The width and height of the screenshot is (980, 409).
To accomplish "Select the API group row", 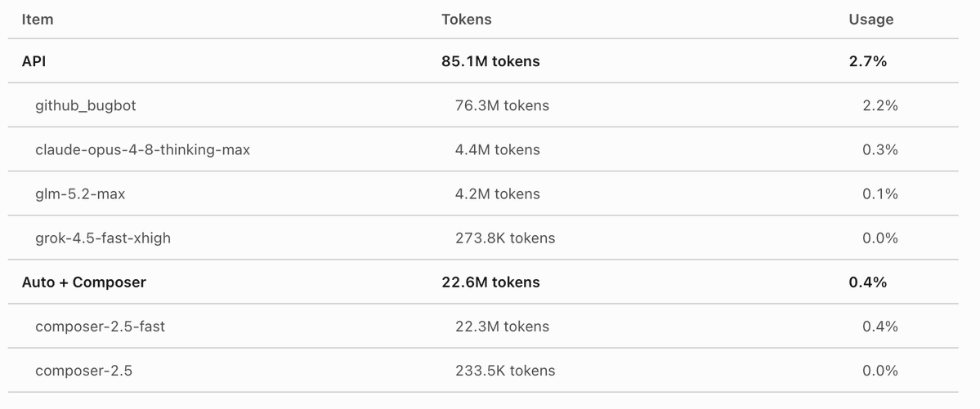I will click(483, 61).
